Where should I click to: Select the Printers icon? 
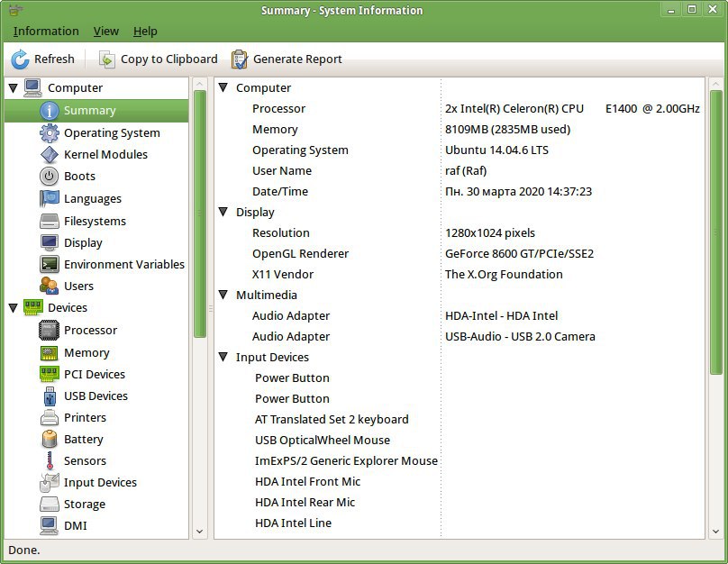click(50, 418)
